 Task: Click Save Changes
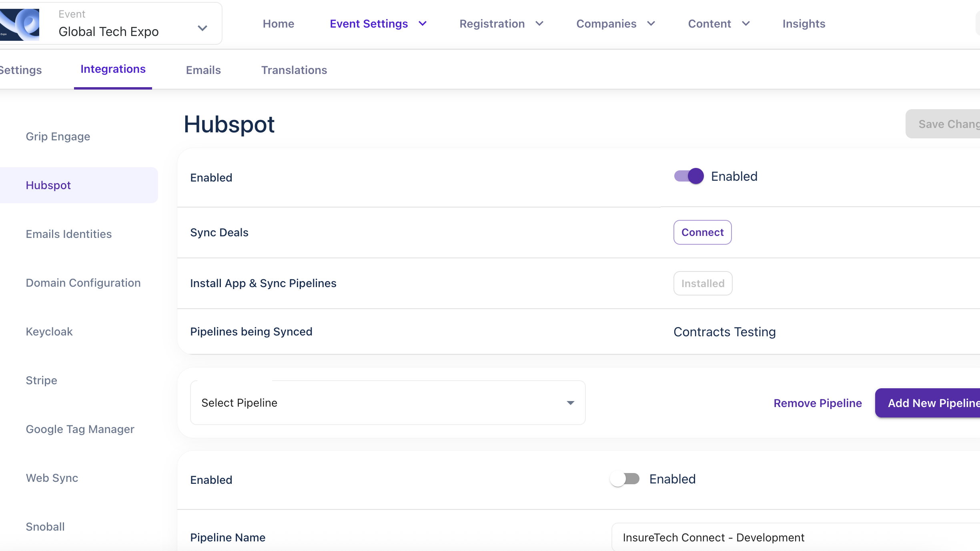pyautogui.click(x=943, y=124)
